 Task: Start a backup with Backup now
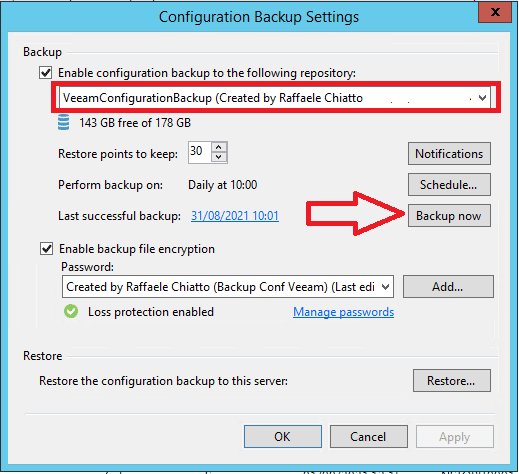(449, 216)
